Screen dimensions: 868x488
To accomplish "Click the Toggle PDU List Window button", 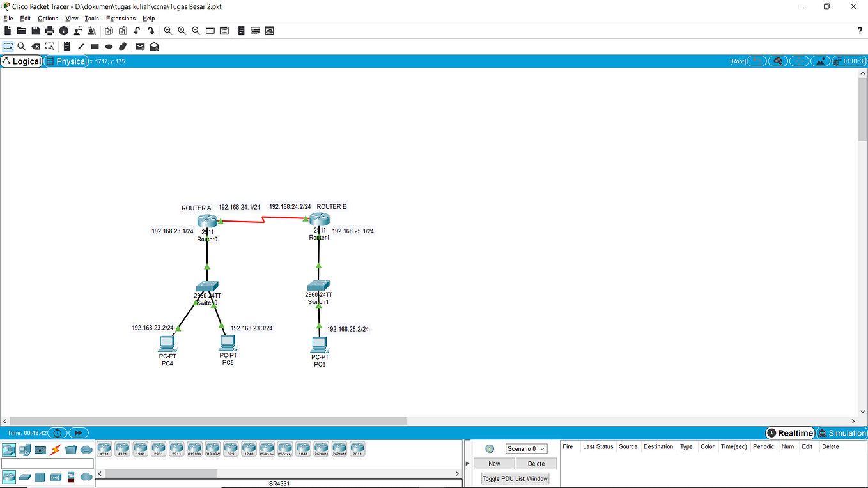I will click(x=515, y=478).
